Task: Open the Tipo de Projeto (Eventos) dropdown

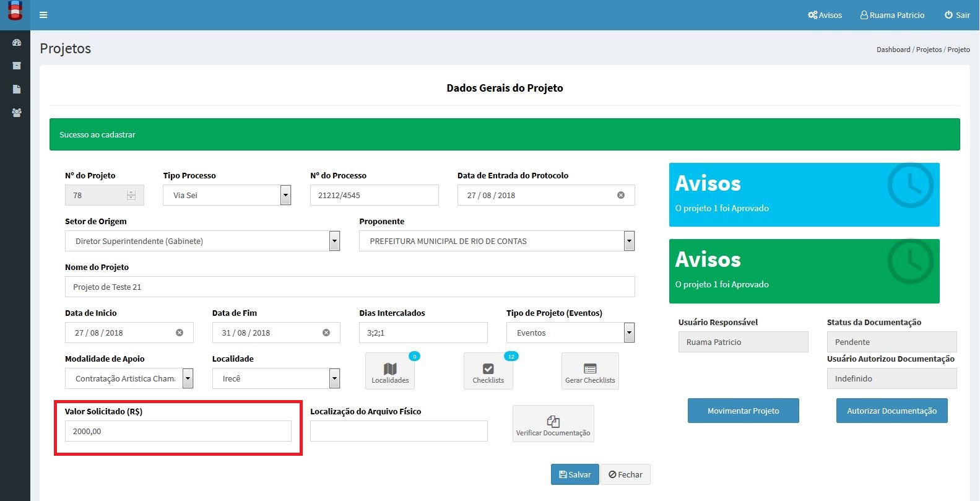Action: click(x=570, y=333)
